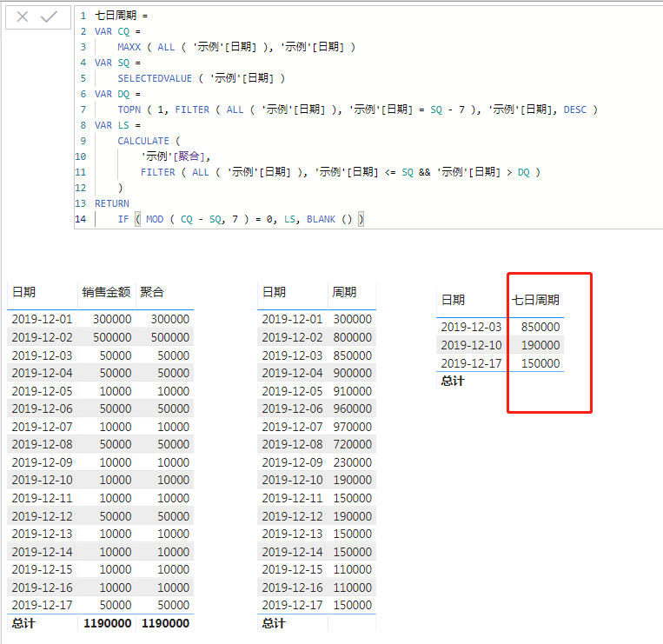Click the 1190000 total under 聚合

tap(165, 623)
